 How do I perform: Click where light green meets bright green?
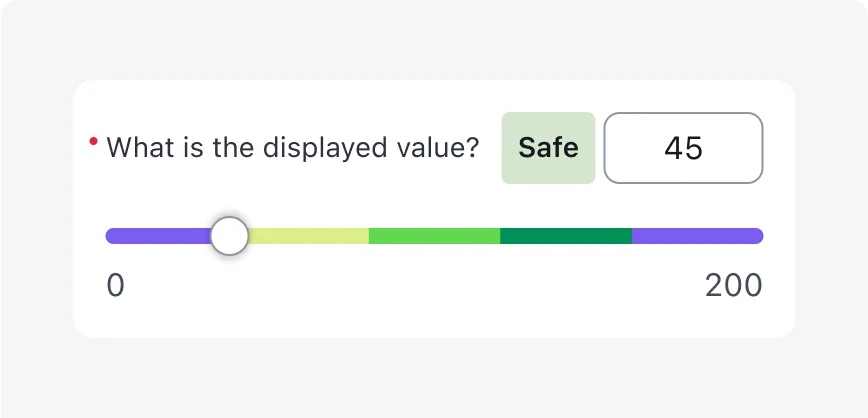tap(369, 236)
